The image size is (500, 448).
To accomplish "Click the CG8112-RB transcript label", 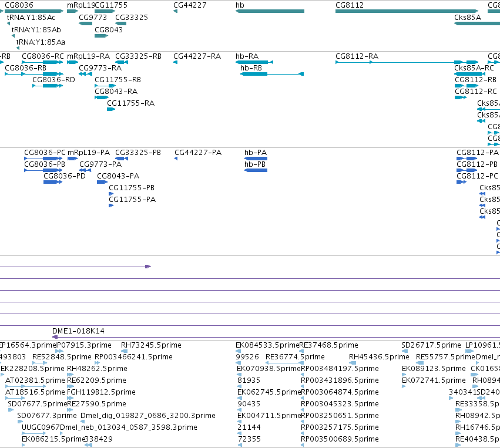I will [476, 80].
